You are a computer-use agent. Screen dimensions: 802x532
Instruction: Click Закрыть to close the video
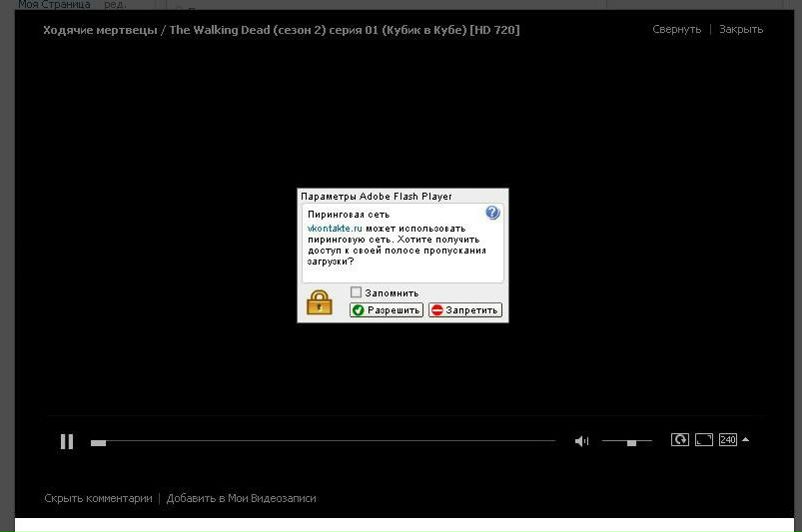click(x=740, y=30)
